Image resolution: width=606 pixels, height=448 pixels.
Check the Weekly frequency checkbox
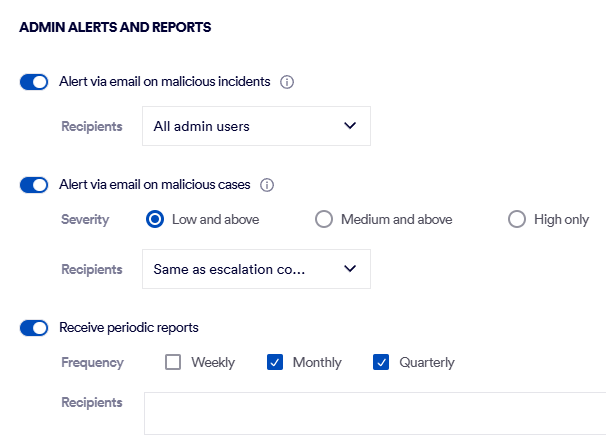click(x=173, y=362)
